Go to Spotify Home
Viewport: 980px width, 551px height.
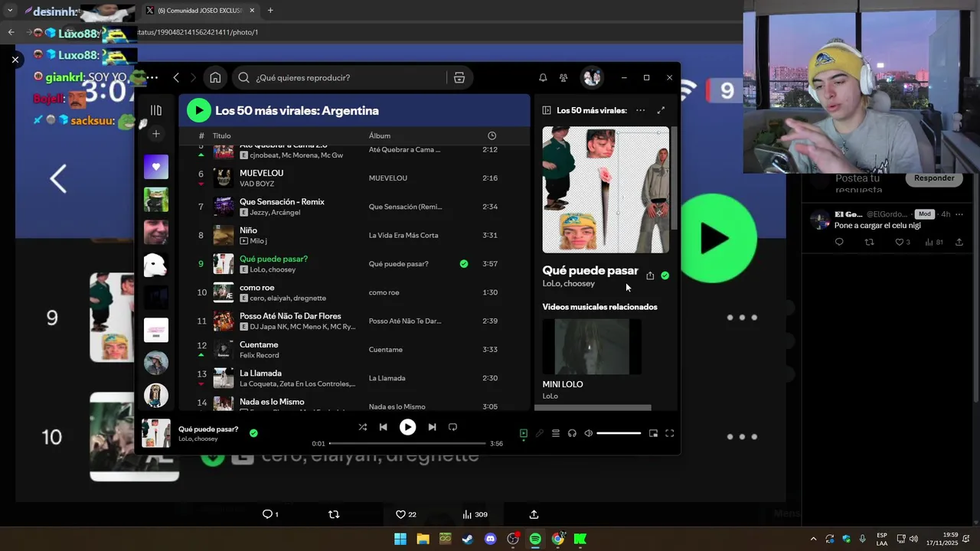tap(215, 77)
